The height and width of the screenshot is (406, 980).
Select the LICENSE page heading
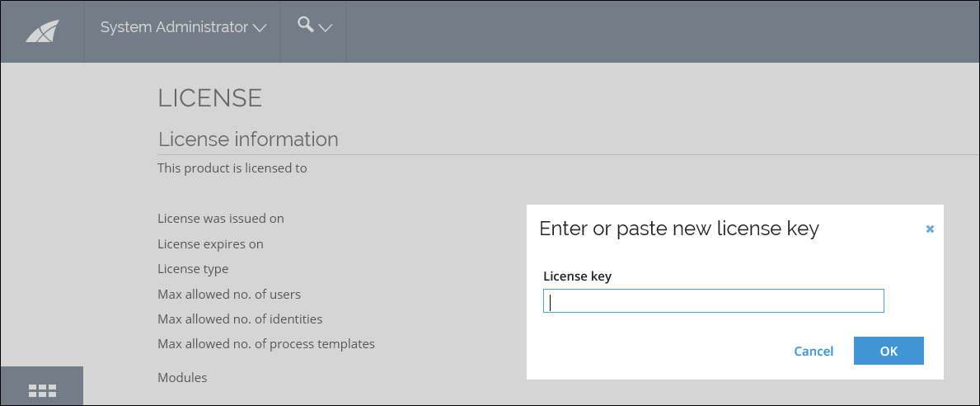click(x=210, y=98)
